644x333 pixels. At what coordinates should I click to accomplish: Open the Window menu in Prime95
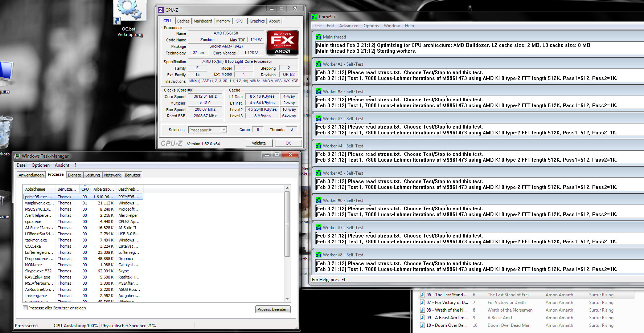pyautogui.click(x=392, y=26)
